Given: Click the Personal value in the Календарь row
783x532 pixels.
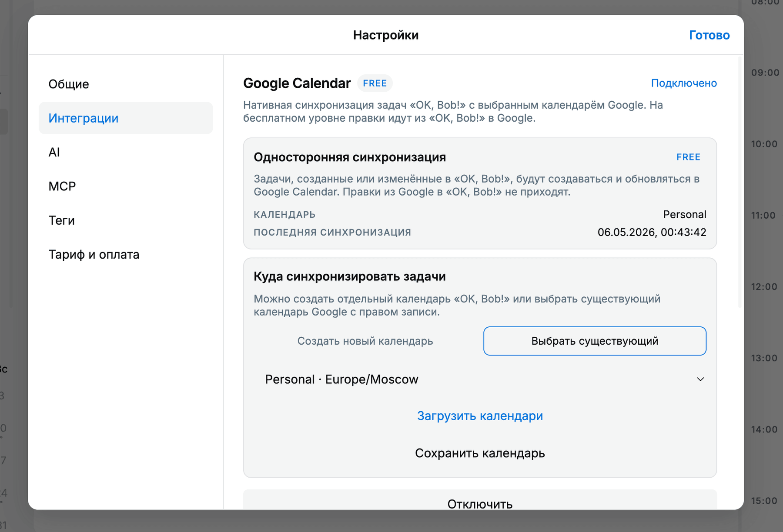Looking at the screenshot, I should click(x=684, y=214).
